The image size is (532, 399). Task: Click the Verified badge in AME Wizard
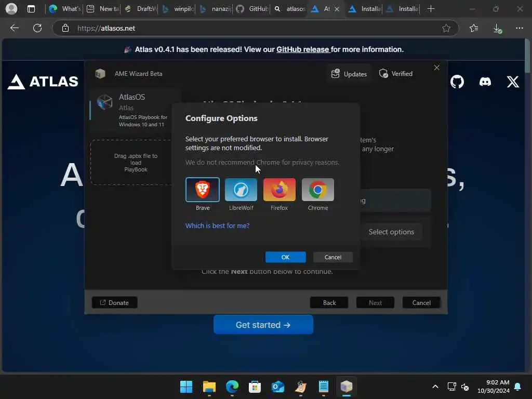click(x=396, y=74)
